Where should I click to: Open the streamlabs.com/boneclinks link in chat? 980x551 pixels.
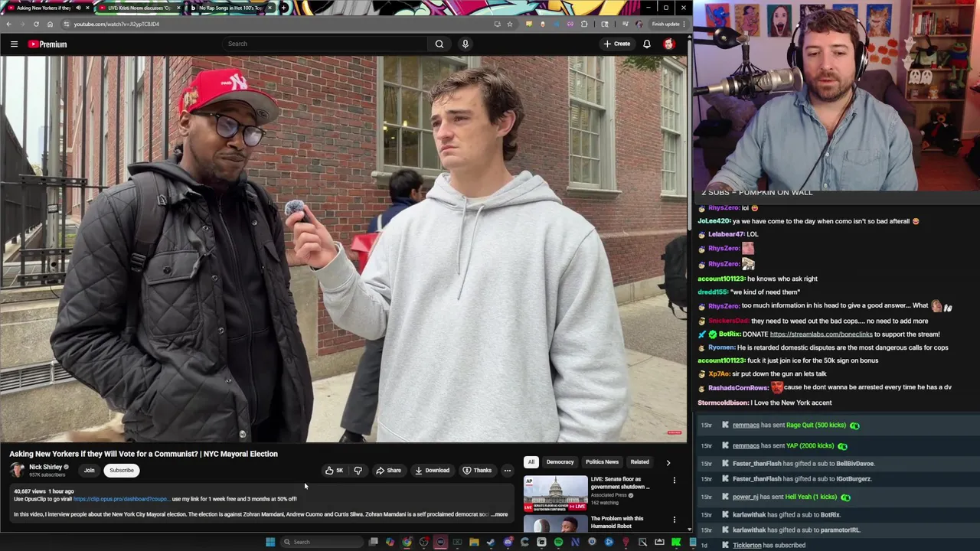pyautogui.click(x=821, y=334)
